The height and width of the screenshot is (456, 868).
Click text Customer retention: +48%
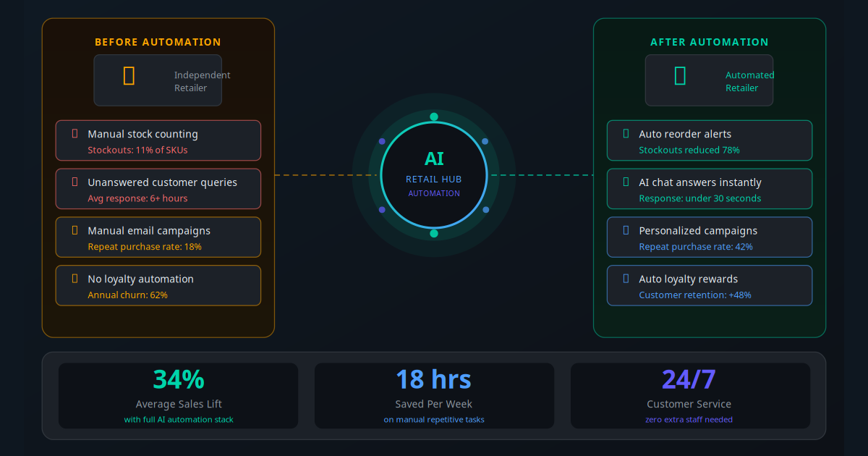(695, 295)
